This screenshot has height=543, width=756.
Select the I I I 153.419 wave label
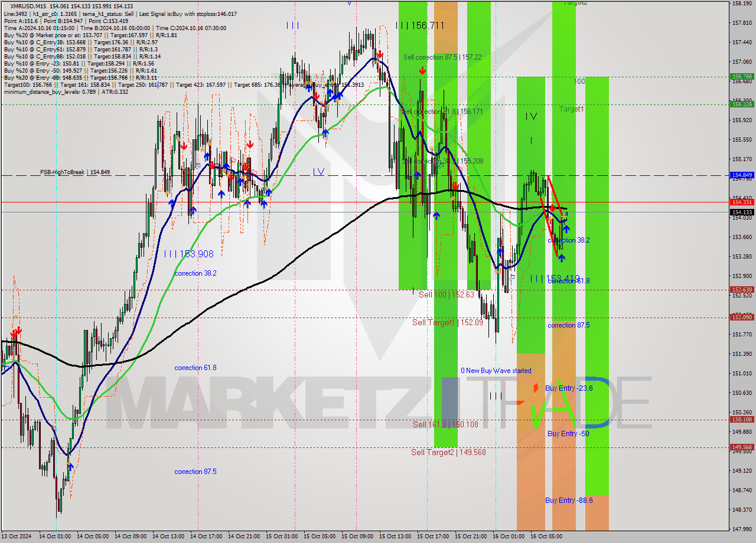[x=555, y=278]
